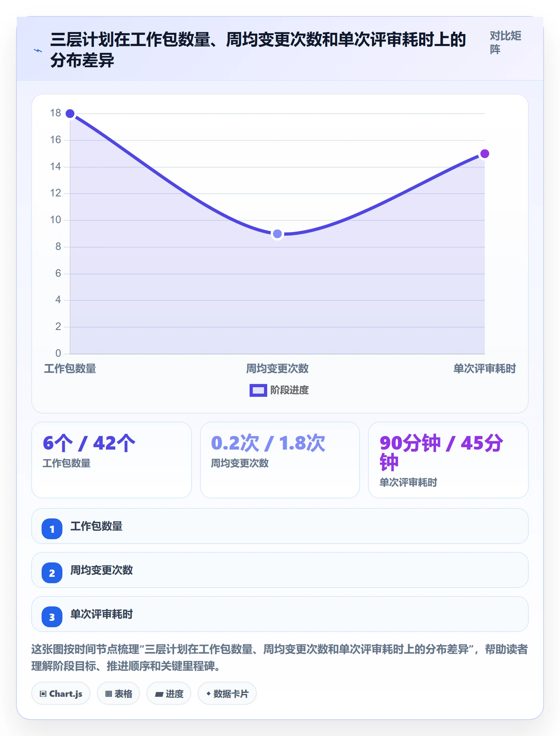Click the number 3 badge

point(52,617)
